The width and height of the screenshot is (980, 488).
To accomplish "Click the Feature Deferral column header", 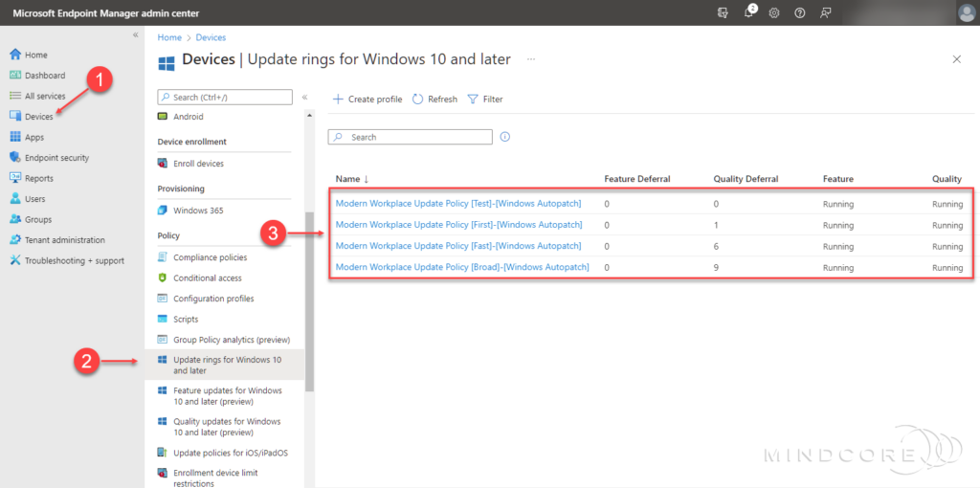I will pyautogui.click(x=636, y=179).
